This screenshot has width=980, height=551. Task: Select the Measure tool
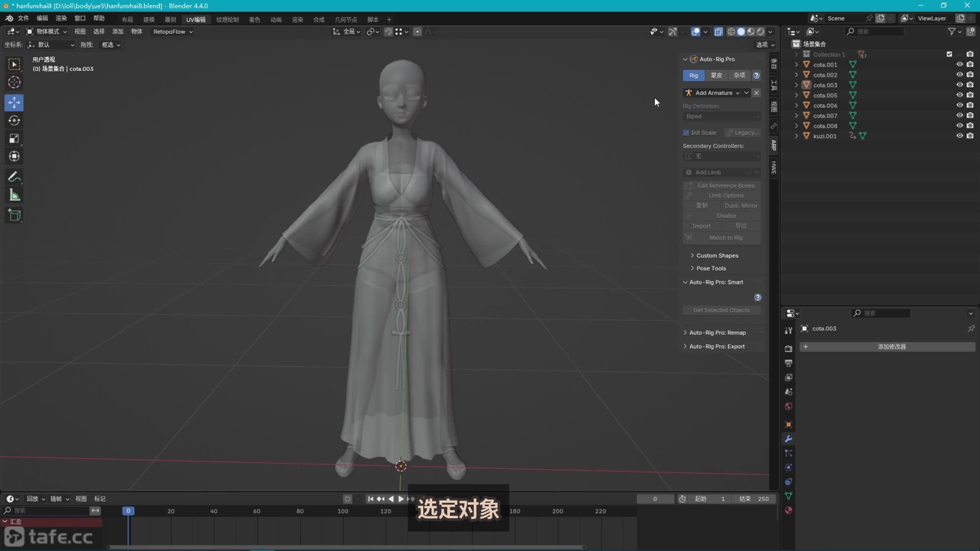[14, 195]
